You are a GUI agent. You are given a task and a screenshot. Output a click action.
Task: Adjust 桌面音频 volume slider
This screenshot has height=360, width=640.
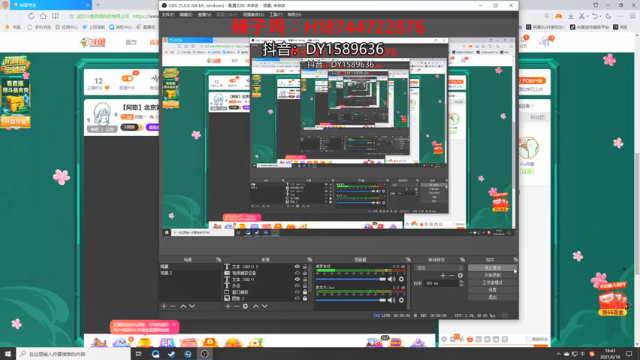tap(350, 279)
